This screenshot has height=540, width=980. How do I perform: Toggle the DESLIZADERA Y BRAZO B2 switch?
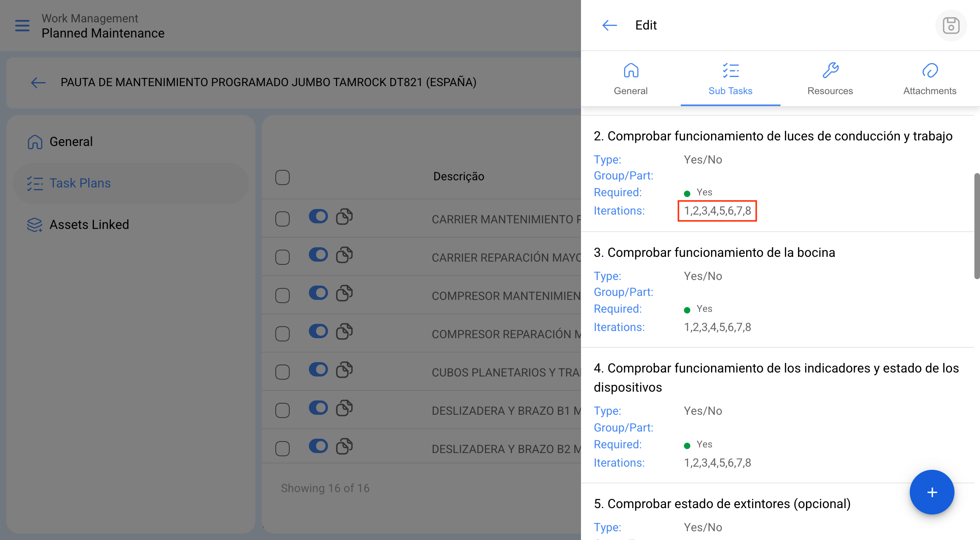click(x=318, y=446)
